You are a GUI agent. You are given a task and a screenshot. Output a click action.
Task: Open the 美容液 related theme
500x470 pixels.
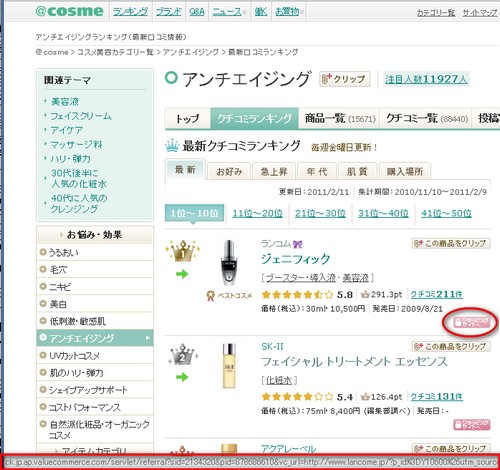65,102
